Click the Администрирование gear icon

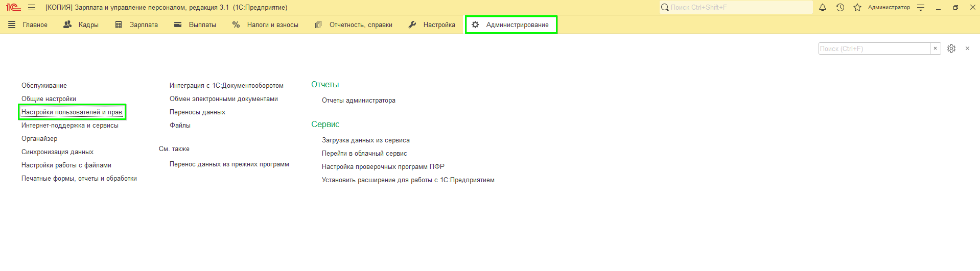coord(475,24)
